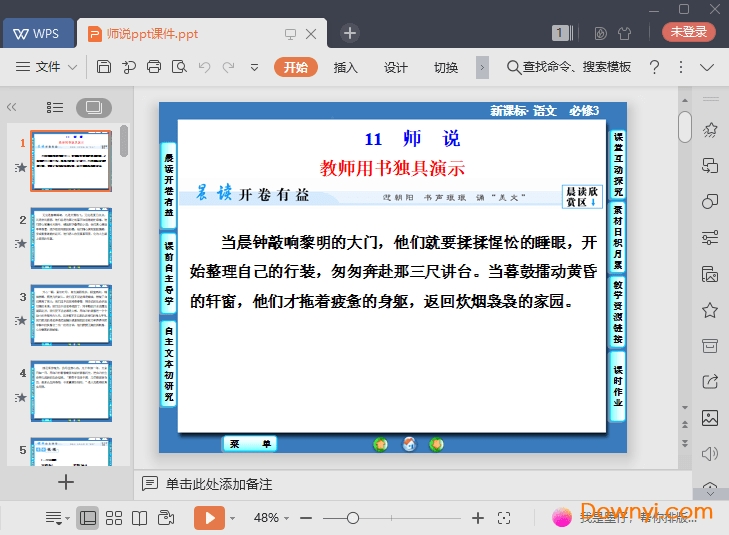
Task: Click the 晨读欣赏区 button on slide
Action: (x=582, y=197)
